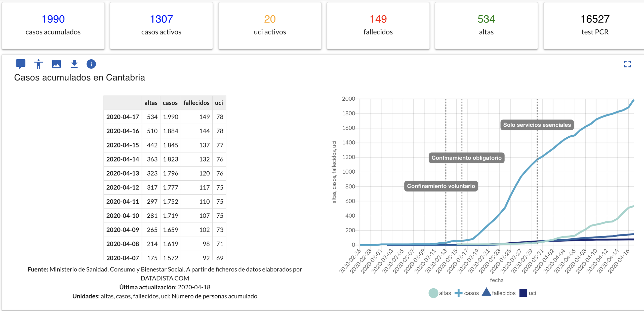Image resolution: width=644 pixels, height=311 pixels.
Task: Click the Confinamiento obligatorio annotation label
Action: [466, 158]
